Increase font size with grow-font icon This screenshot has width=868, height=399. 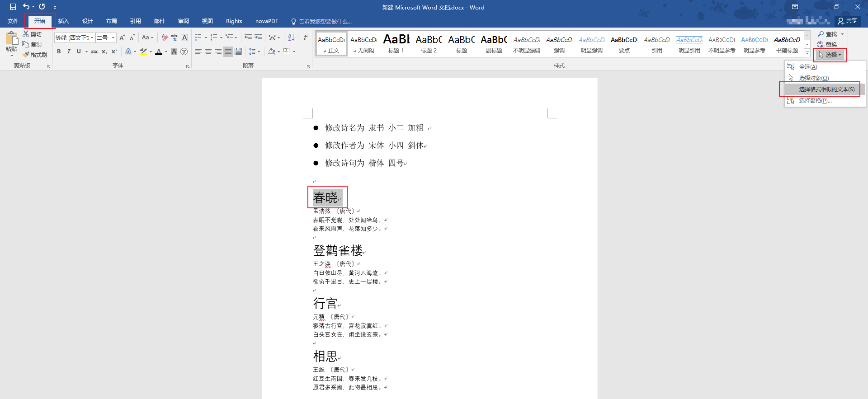coord(122,38)
